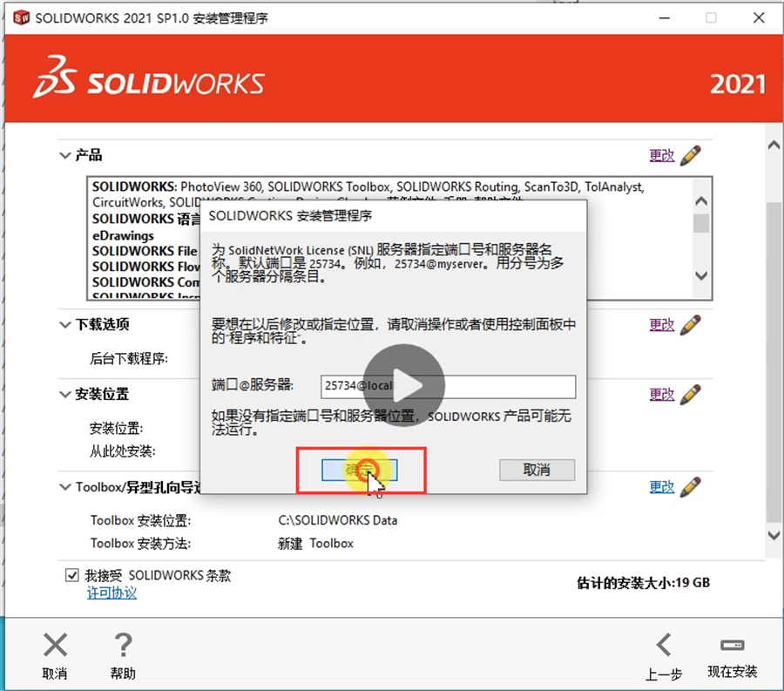Viewport: 784px width, 691px height.
Task: Click the product list scroll down arrow
Action: (701, 275)
